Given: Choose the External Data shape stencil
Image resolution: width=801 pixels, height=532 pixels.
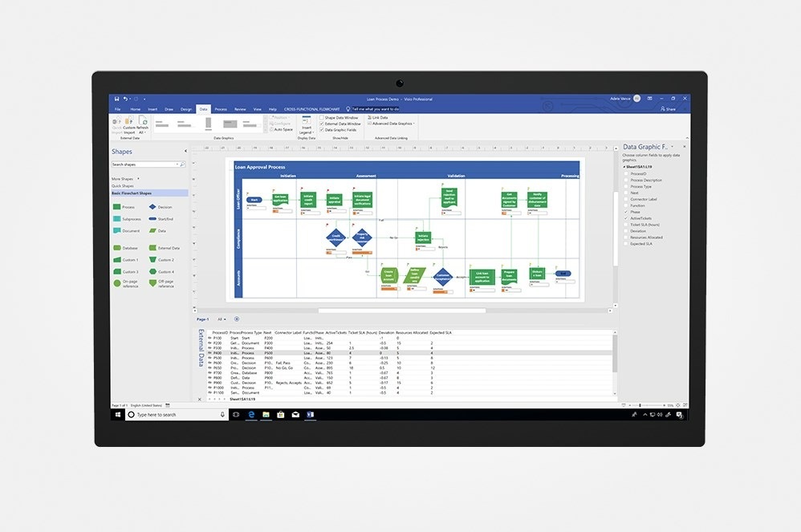Looking at the screenshot, I should (153, 248).
